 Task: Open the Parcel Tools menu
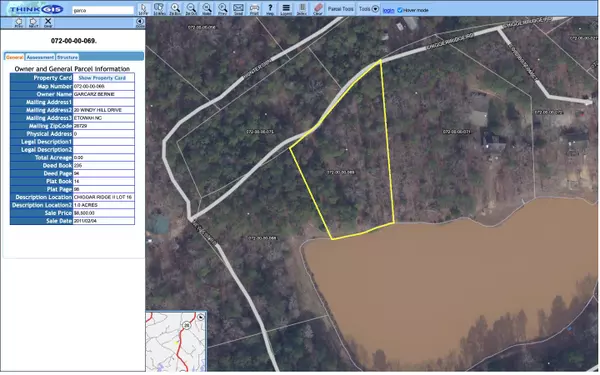pos(341,9)
